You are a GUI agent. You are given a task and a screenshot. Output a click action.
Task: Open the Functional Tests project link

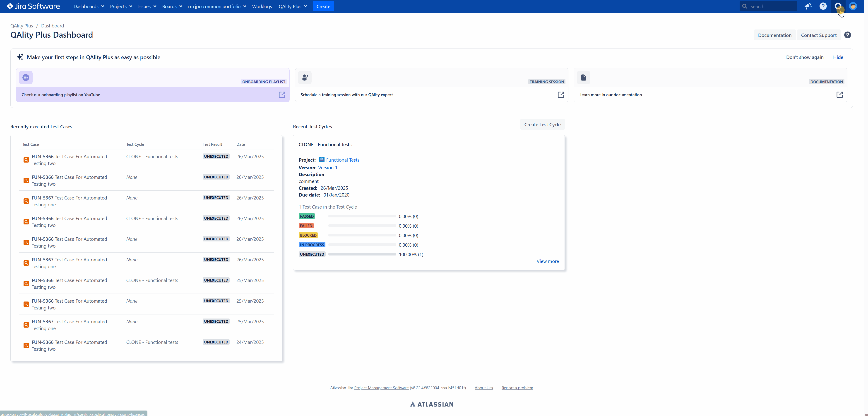(343, 160)
